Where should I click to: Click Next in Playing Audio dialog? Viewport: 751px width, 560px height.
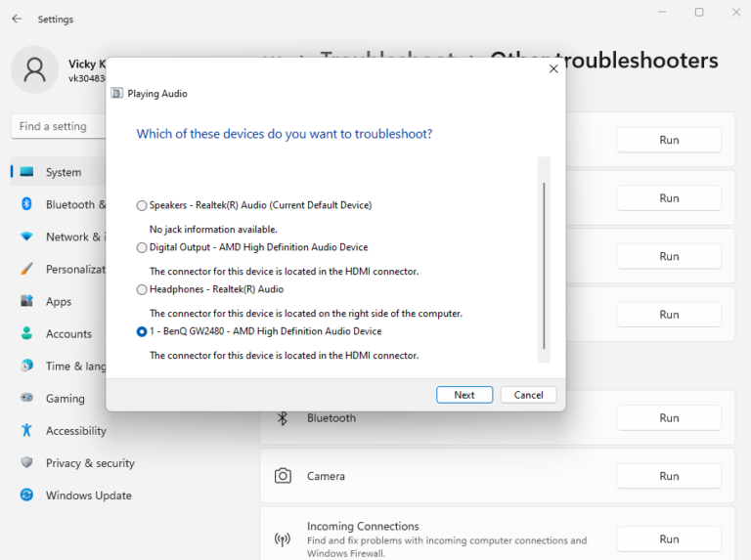pyautogui.click(x=464, y=395)
